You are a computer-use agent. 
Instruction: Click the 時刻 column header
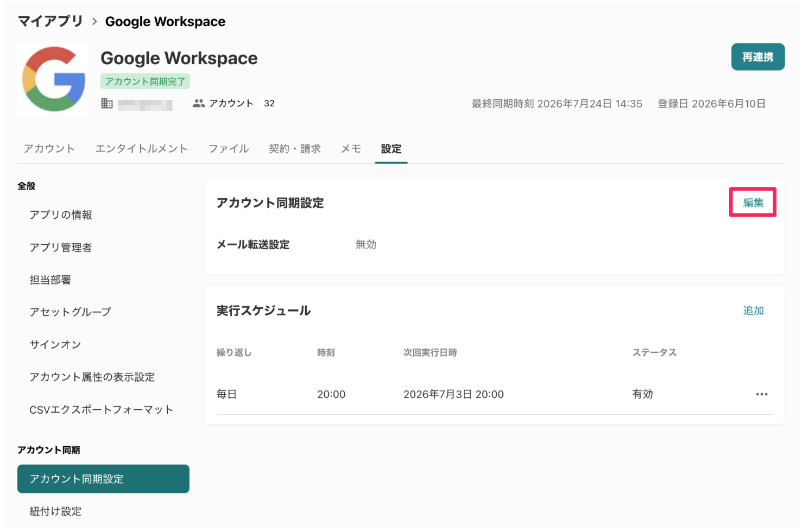326,353
